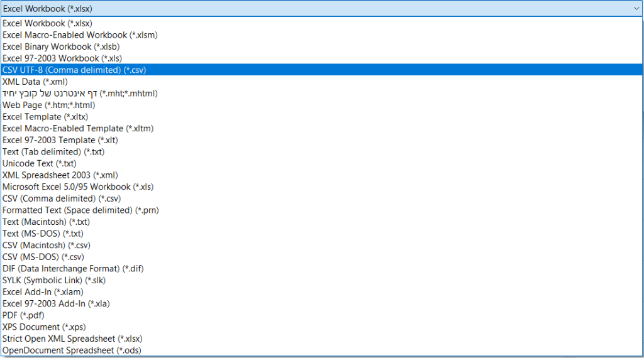Collapse the file type dropdown arrow
This screenshot has width=644, height=358.
(635, 8)
